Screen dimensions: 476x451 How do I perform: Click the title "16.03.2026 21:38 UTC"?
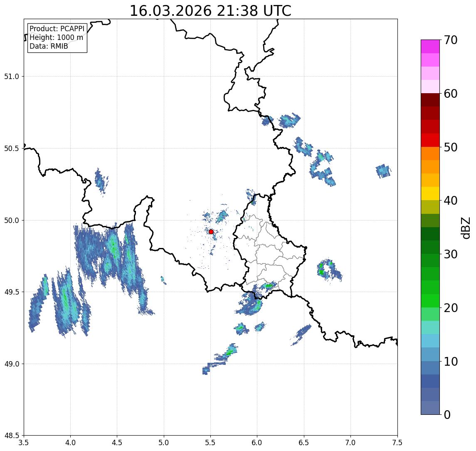pos(210,11)
